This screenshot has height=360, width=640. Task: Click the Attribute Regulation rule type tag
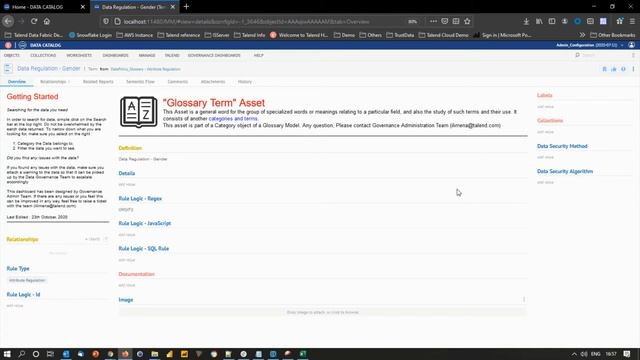click(x=27, y=280)
